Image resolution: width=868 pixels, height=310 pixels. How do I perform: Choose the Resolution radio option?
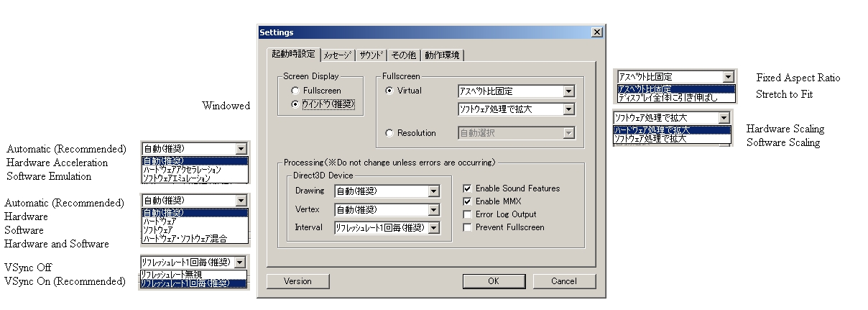pyautogui.click(x=389, y=132)
